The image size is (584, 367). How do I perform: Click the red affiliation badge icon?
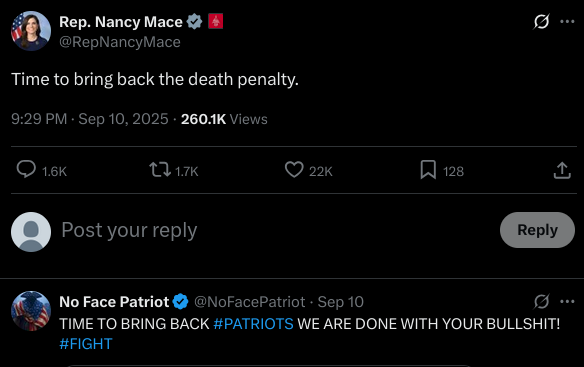215,21
